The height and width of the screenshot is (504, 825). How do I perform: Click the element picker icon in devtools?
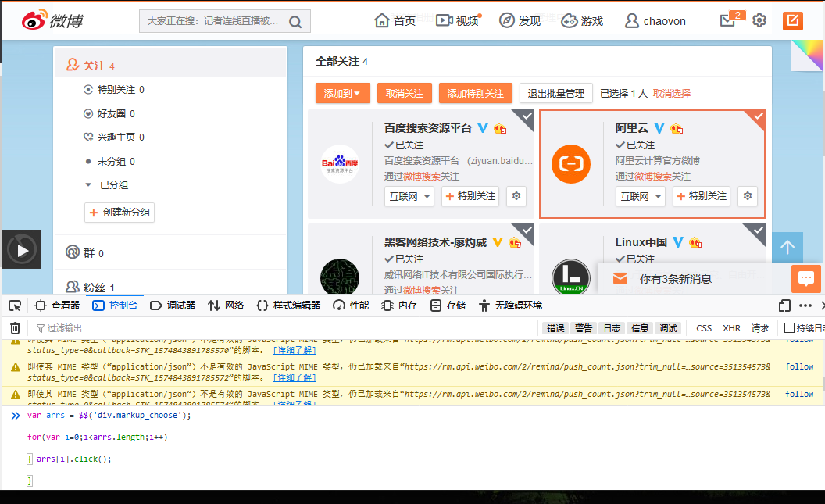[x=16, y=306]
